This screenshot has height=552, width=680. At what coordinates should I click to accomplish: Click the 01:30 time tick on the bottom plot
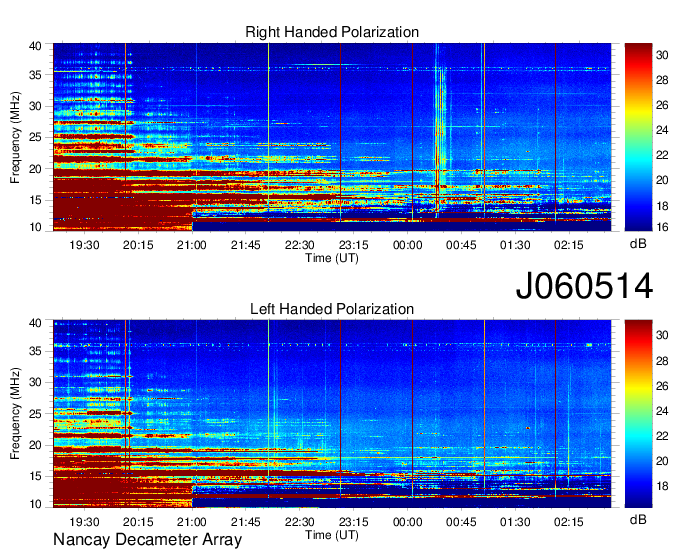(x=515, y=522)
